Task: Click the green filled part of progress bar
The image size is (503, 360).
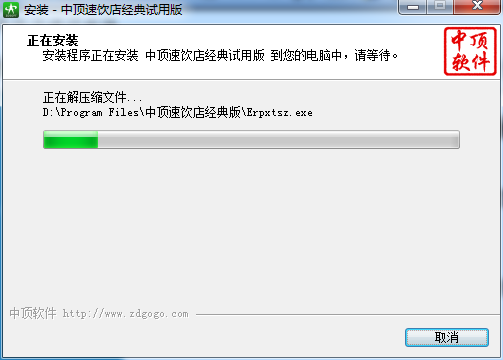Action: coord(71,139)
